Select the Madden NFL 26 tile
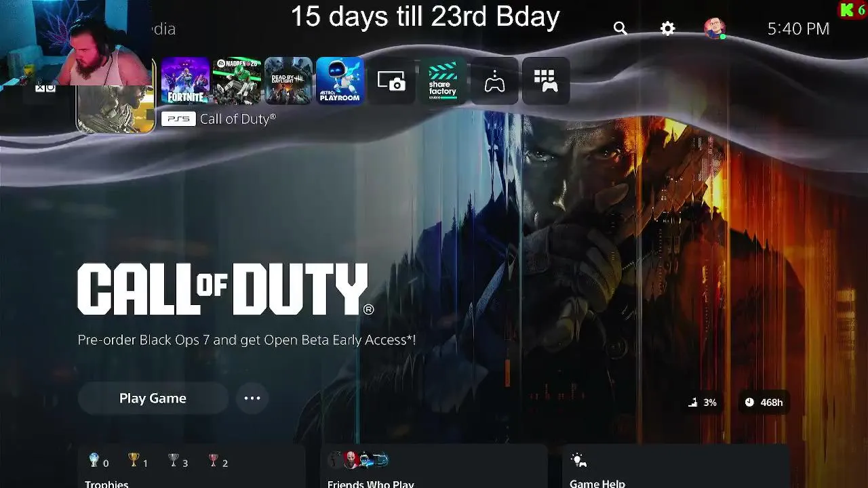 point(237,81)
